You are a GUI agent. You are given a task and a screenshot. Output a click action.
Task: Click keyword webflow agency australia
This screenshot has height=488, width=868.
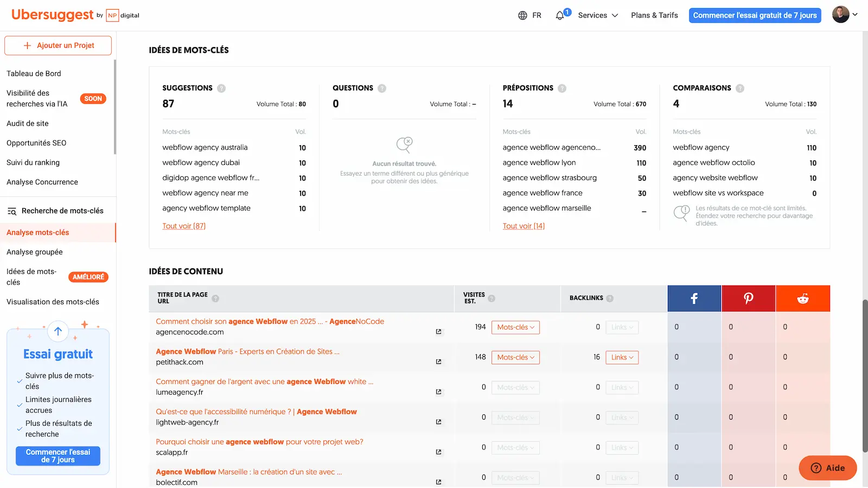(205, 147)
